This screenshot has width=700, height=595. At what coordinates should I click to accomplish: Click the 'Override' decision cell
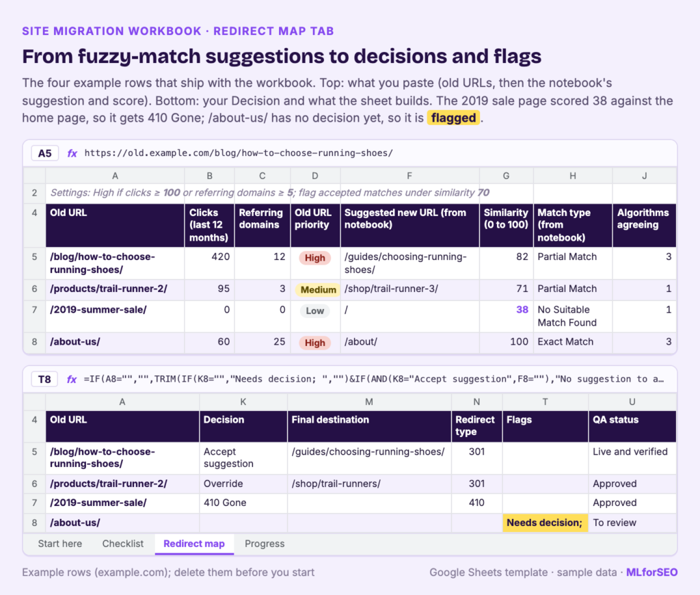point(243,484)
